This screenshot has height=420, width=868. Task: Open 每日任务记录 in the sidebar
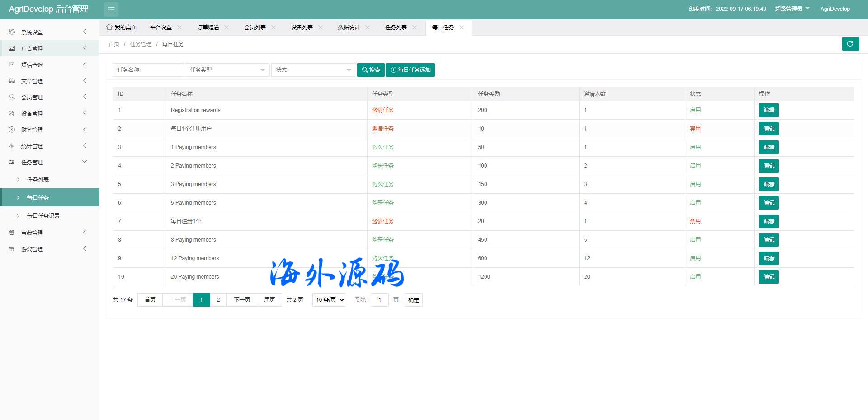[x=43, y=215]
